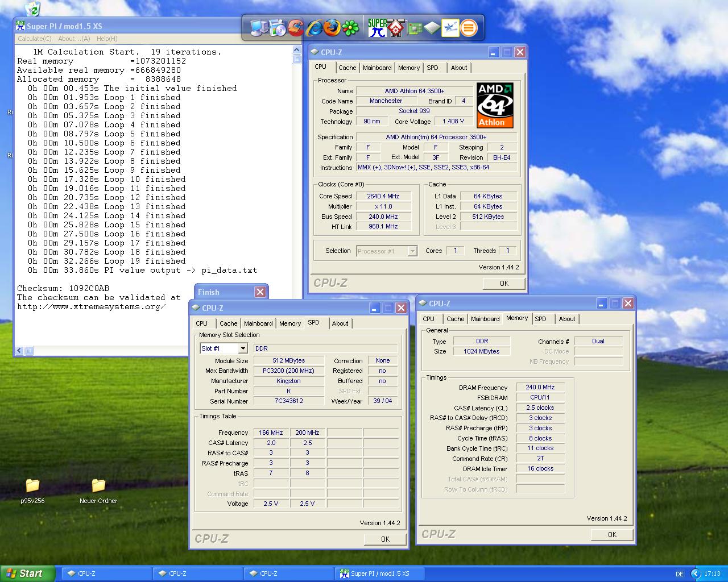The image size is (728, 582).
Task: Launch CPU-Z chip icon in dock
Action: [x=432, y=27]
